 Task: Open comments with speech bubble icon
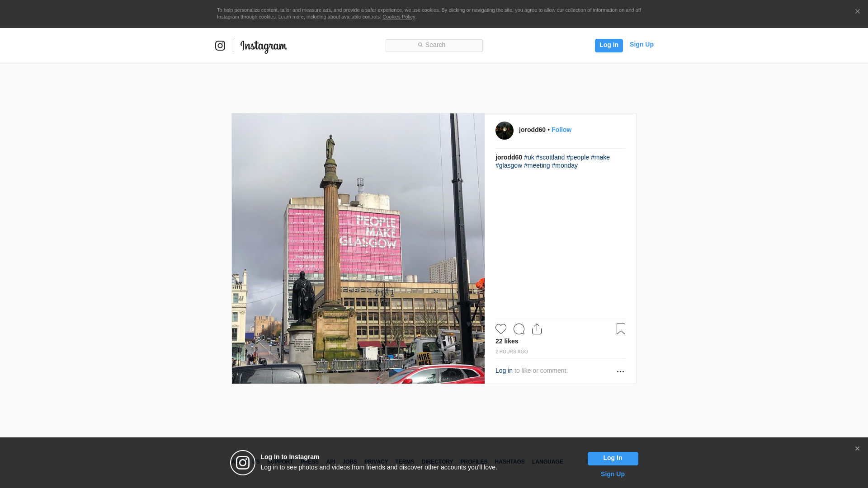519,329
